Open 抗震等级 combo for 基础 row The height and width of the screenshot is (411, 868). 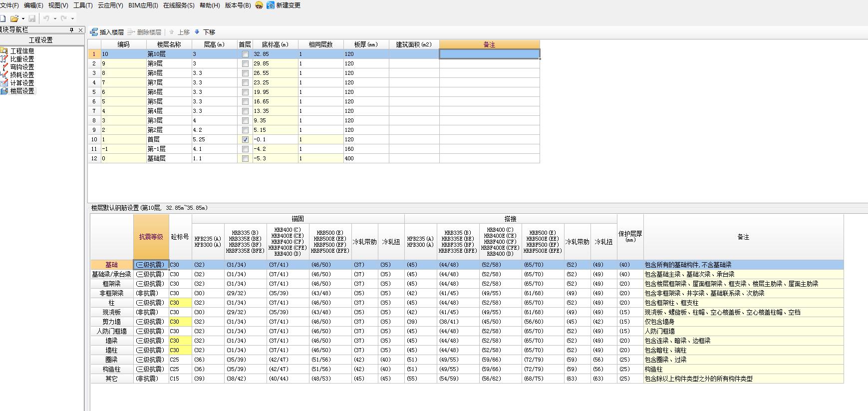click(151, 265)
